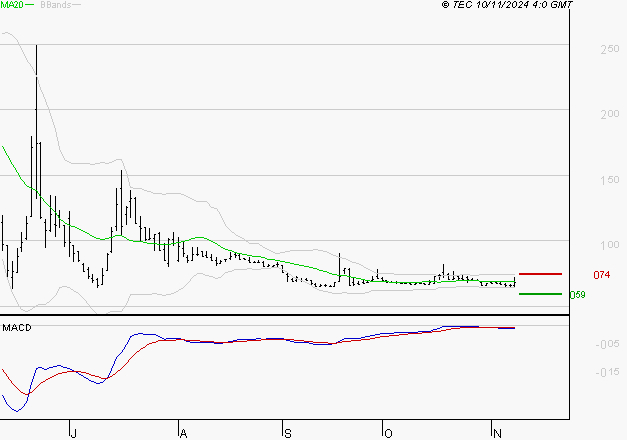Click the O month marker on the time axis
The height and width of the screenshot is (440, 627).
tap(388, 433)
